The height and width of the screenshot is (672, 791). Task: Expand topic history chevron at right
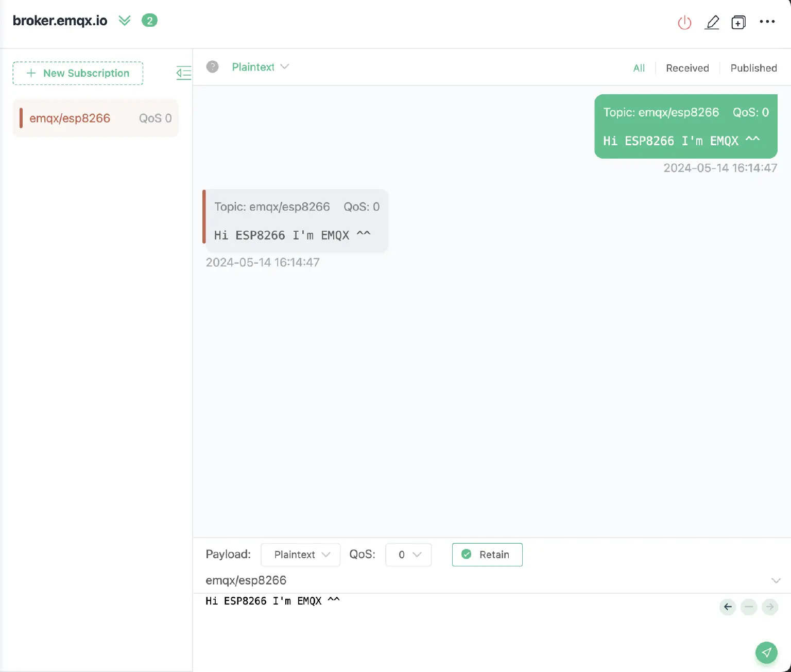tap(776, 580)
